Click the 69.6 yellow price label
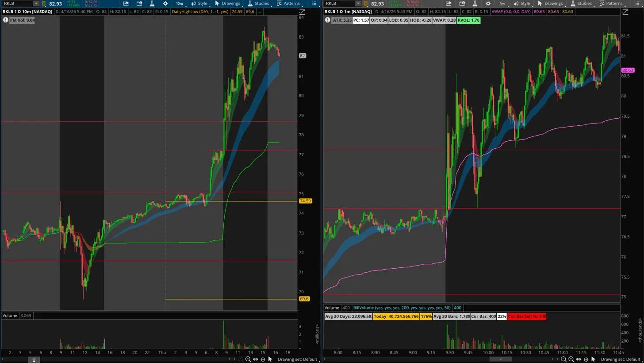 304,299
